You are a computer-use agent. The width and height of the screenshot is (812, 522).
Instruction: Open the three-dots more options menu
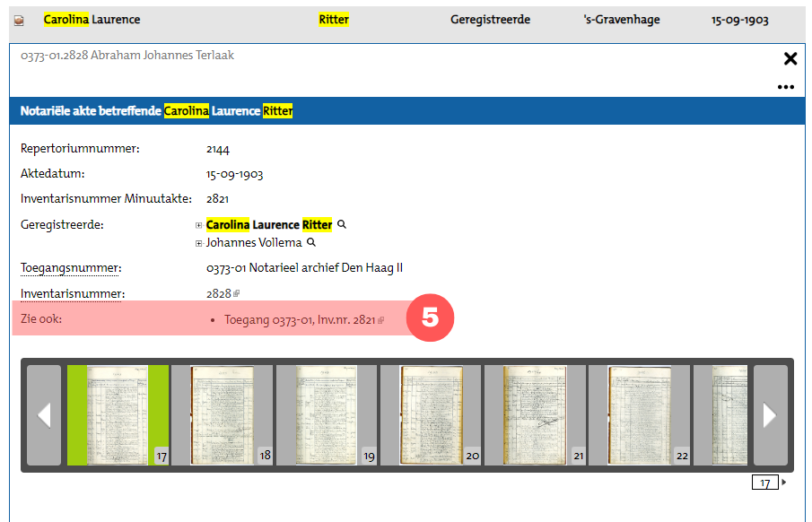[x=786, y=87]
